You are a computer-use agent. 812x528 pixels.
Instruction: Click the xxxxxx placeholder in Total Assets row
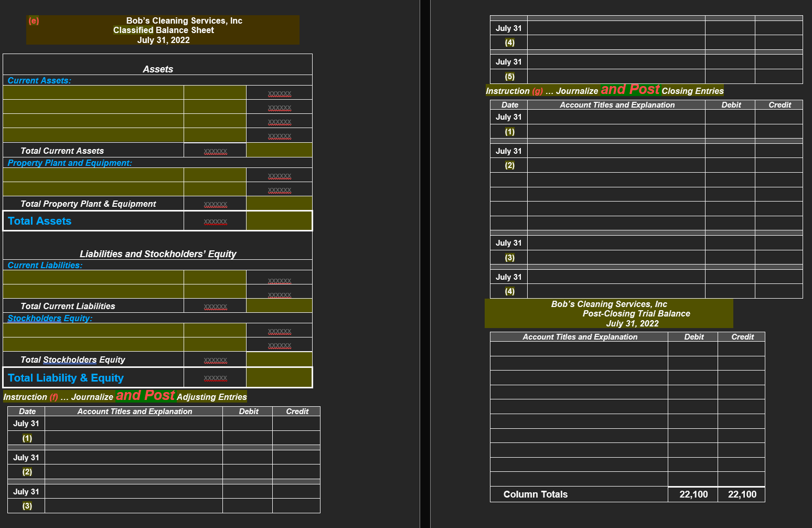coord(215,222)
